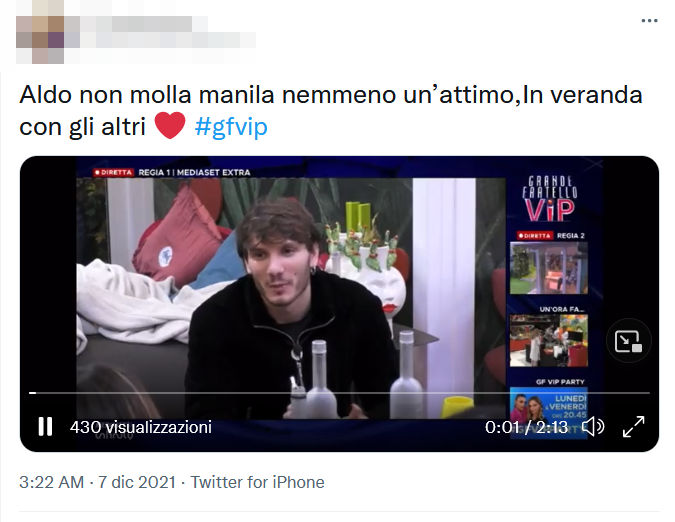Open picture-in-picture mini player

(628, 341)
